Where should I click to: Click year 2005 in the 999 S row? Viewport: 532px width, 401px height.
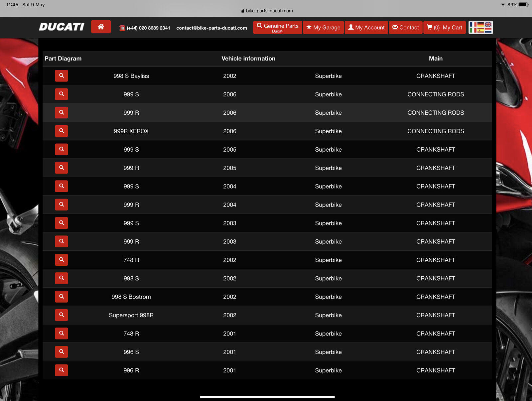pos(230,149)
